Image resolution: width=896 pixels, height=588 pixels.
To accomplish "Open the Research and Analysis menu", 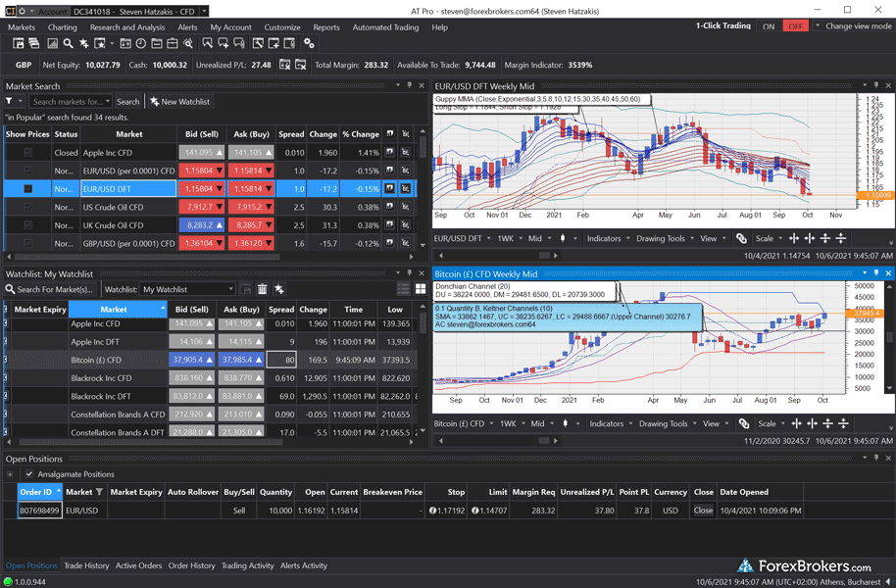I will pyautogui.click(x=126, y=26).
